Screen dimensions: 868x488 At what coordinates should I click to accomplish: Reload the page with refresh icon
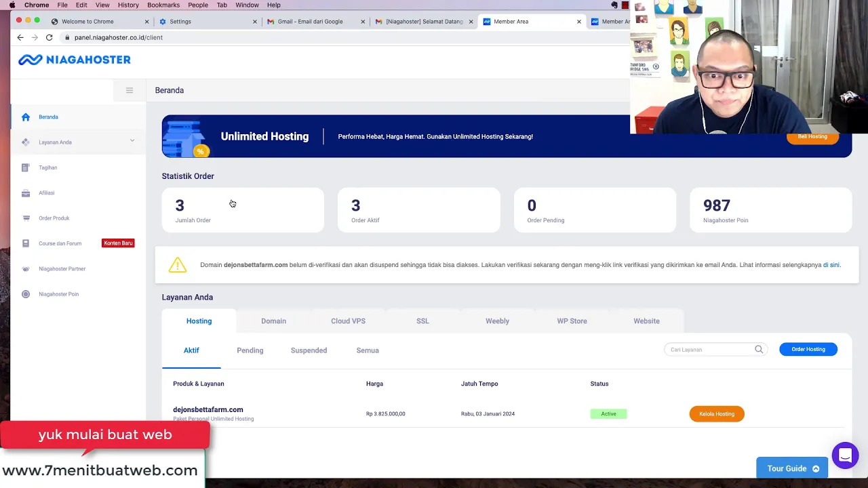[x=50, y=37]
